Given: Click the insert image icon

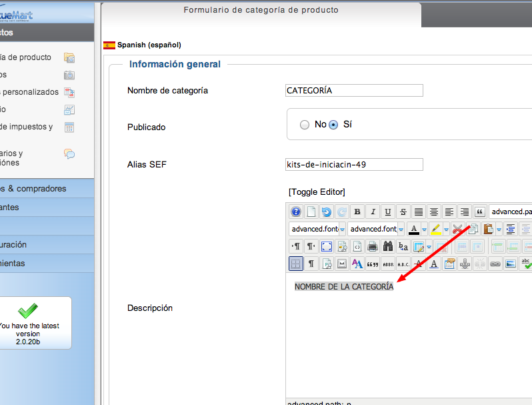Looking at the screenshot, I should tap(511, 264).
